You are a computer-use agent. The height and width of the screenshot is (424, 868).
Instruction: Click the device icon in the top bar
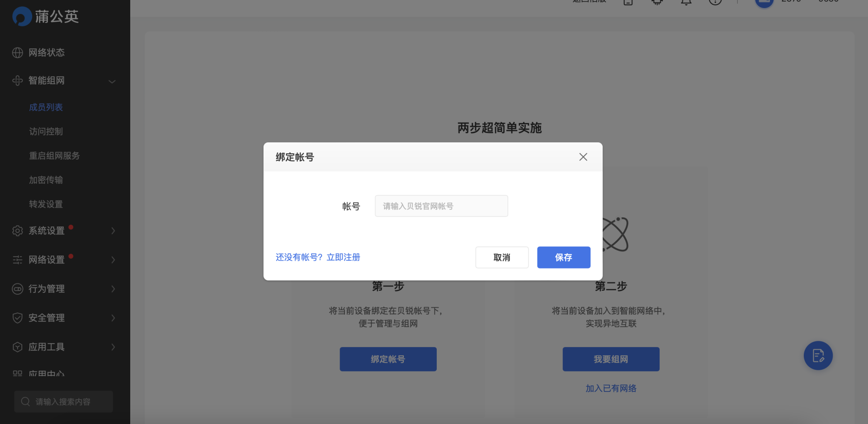(x=628, y=2)
